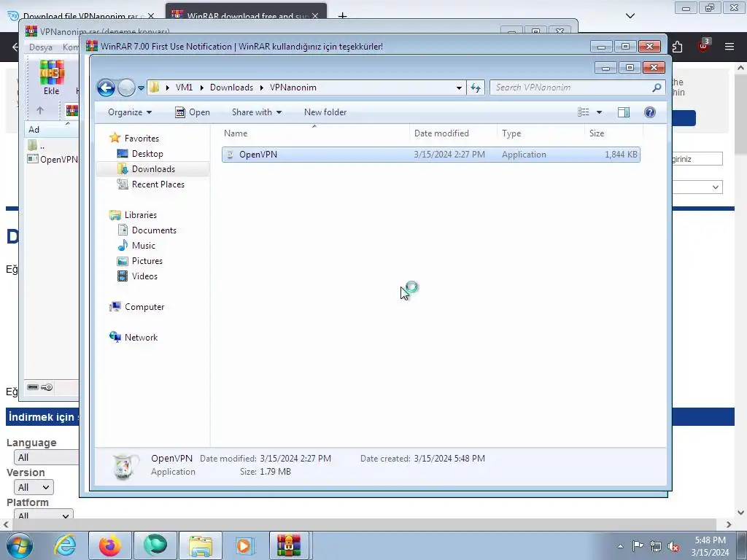Open Version dropdown on the web page
The width and height of the screenshot is (747, 560).
(x=34, y=487)
